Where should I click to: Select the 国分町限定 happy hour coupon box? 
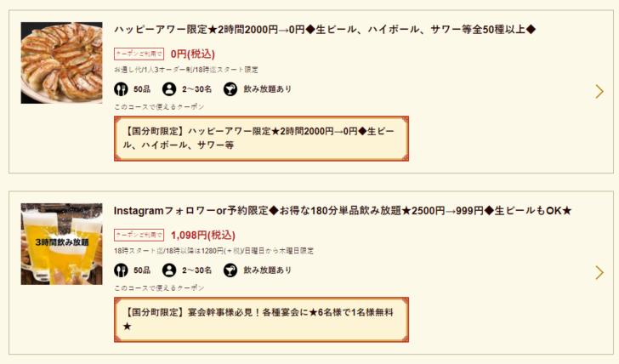click(261, 139)
